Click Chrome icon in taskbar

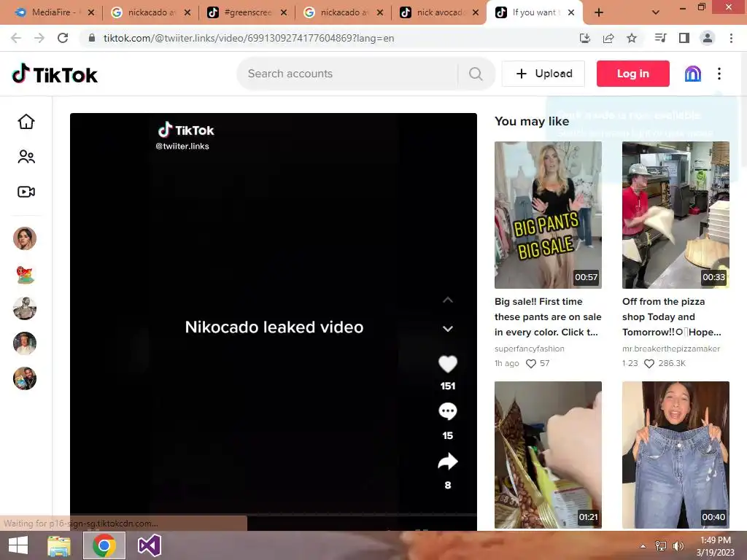click(x=104, y=545)
